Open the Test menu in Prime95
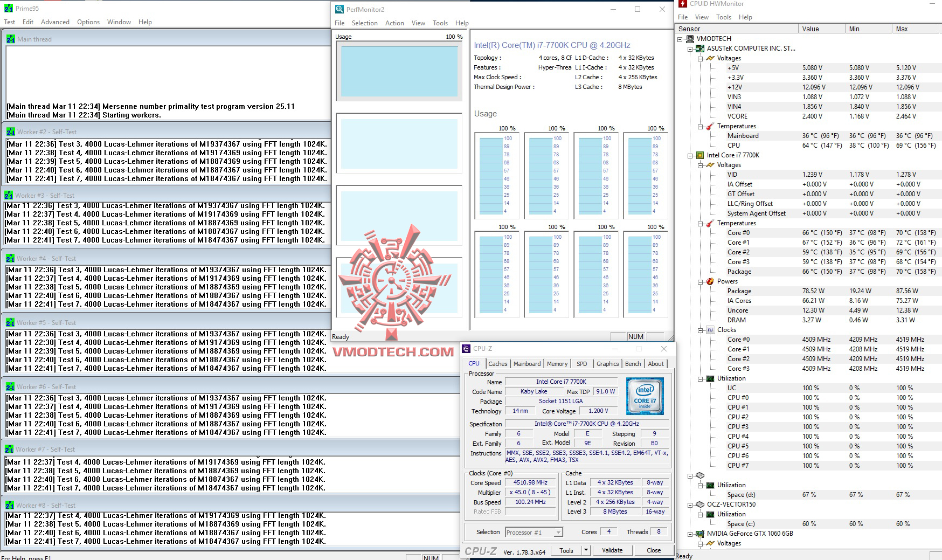The image size is (942, 560). 10,22
